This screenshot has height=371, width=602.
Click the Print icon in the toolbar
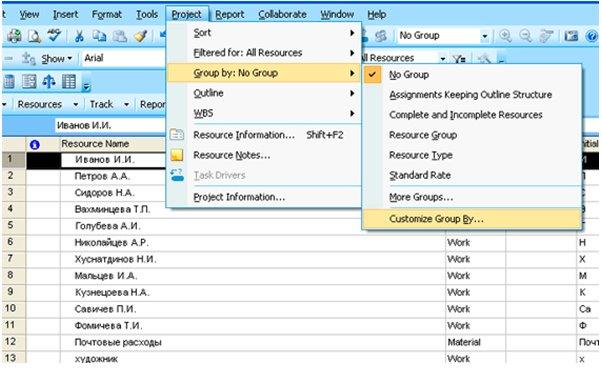pyautogui.click(x=14, y=36)
